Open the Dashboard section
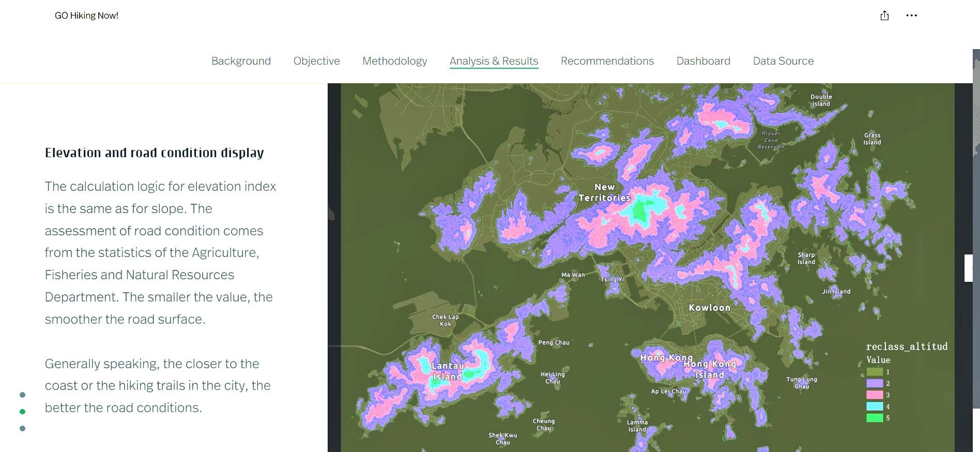The image size is (980, 452). (x=703, y=61)
